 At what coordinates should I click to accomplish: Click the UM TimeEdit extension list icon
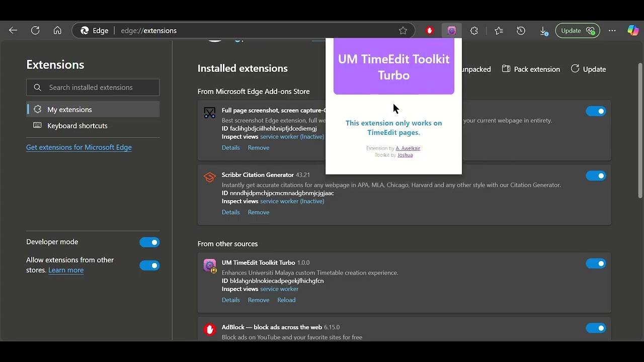[210, 265]
